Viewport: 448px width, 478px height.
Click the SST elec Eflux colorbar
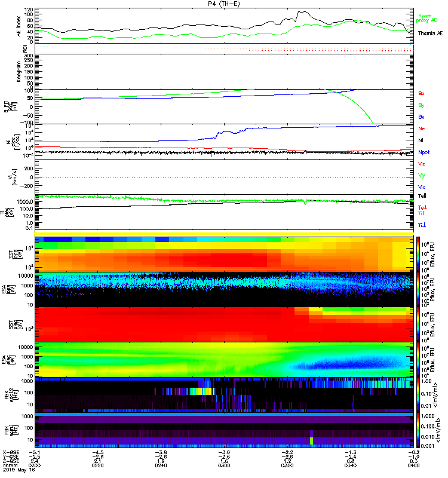click(x=418, y=324)
